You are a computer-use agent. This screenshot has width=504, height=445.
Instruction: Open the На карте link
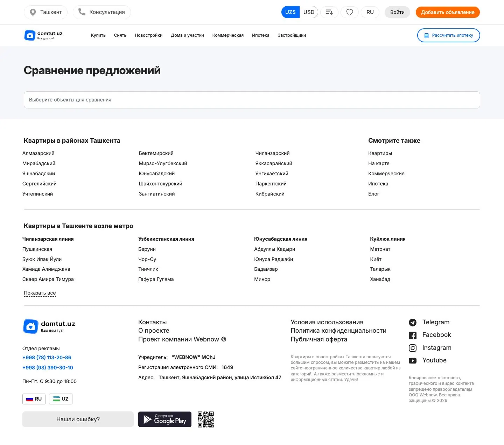(x=379, y=164)
